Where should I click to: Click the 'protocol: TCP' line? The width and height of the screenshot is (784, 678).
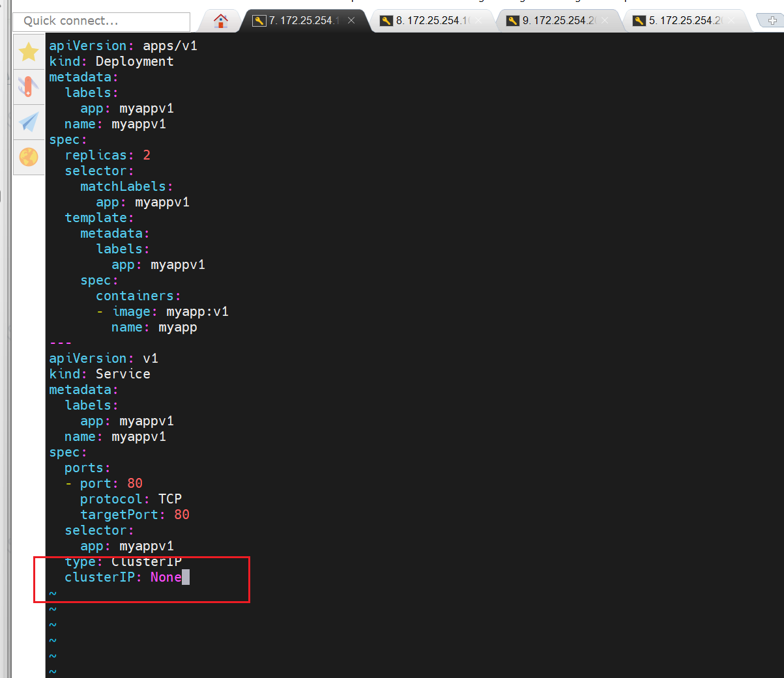coord(131,499)
